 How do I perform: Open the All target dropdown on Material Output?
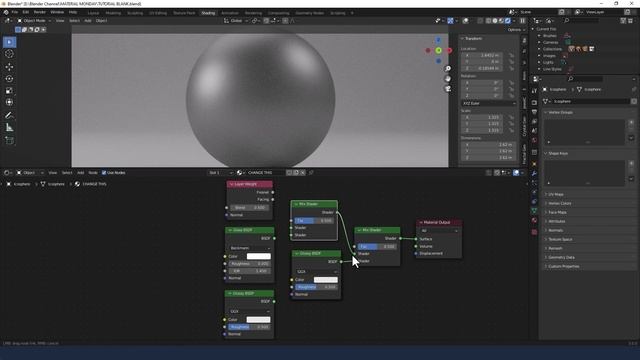coord(439,231)
